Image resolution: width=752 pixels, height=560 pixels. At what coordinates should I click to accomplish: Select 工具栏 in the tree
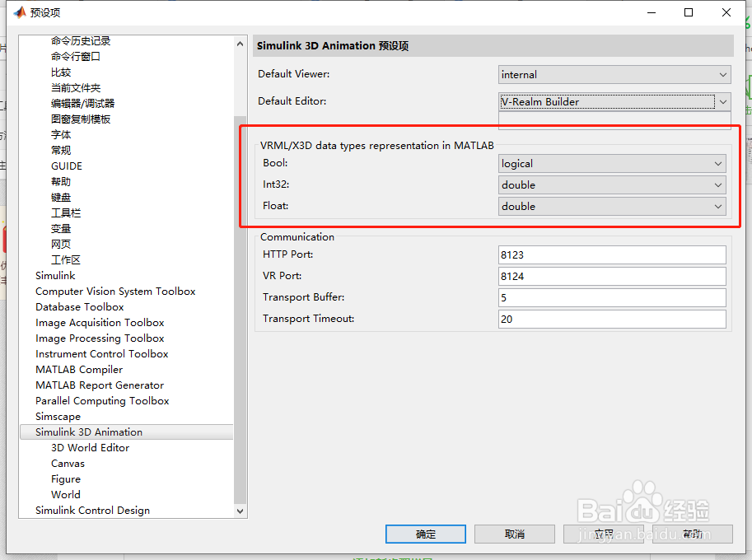[x=66, y=212]
